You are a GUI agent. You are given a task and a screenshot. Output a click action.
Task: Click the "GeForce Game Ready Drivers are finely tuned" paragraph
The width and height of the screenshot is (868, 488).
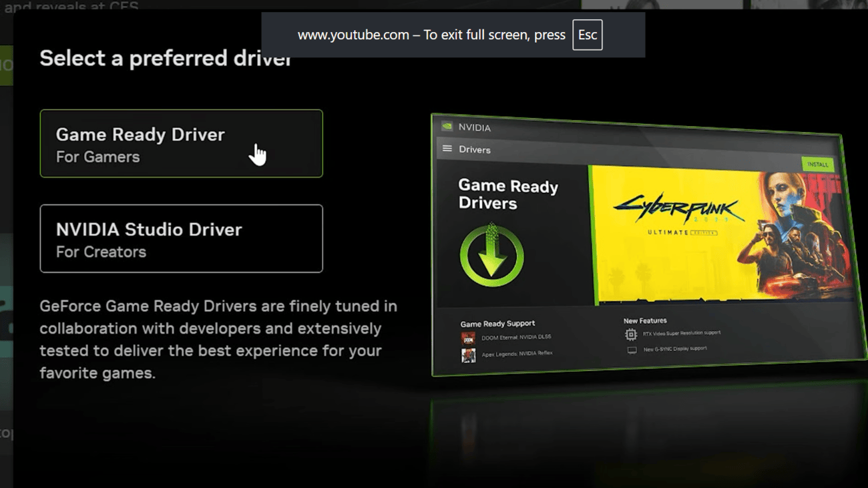coord(218,340)
